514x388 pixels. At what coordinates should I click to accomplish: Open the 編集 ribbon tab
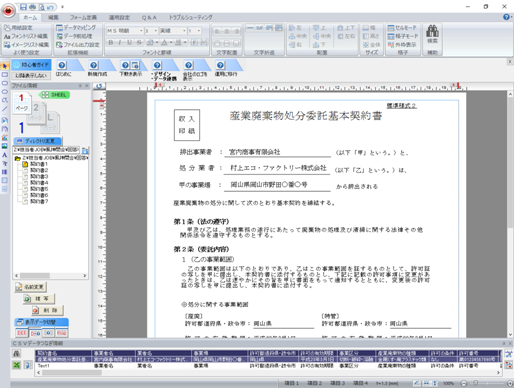pyautogui.click(x=53, y=17)
